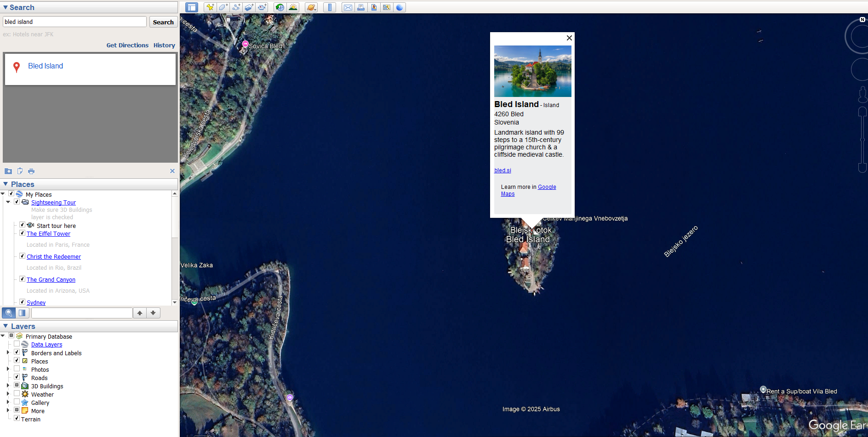Viewport: 868px width, 437px height.
Task: Disable the Terrain layer checkbox
Action: [x=17, y=419]
